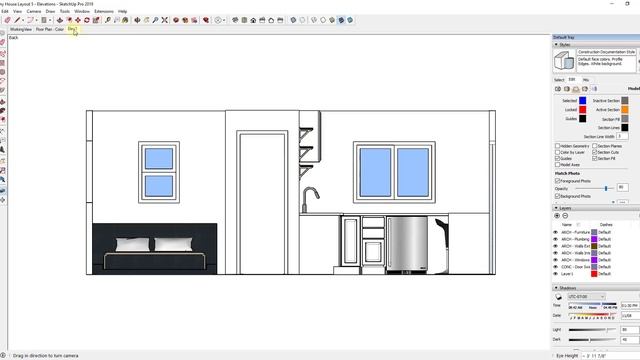Viewport: 640px width, 360px height.
Task: Open the Camera menu
Action: coord(34,11)
